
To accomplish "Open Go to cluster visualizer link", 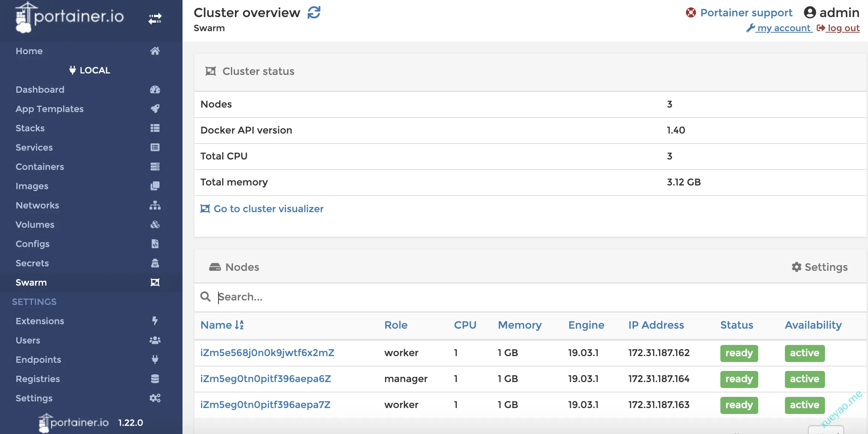I will [262, 209].
